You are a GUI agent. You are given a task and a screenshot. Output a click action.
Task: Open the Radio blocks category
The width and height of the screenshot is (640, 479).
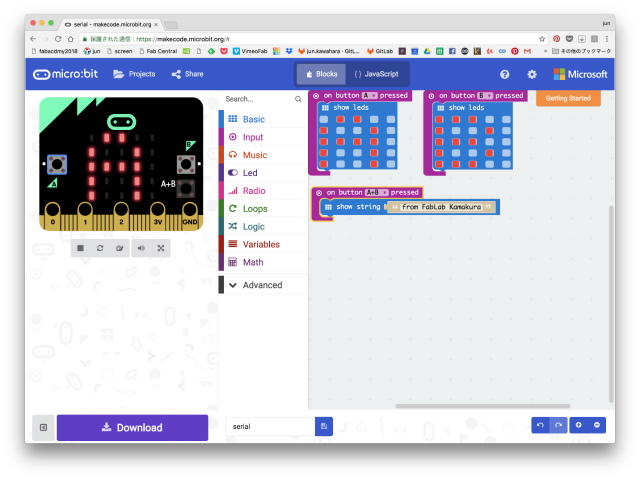pos(263,191)
